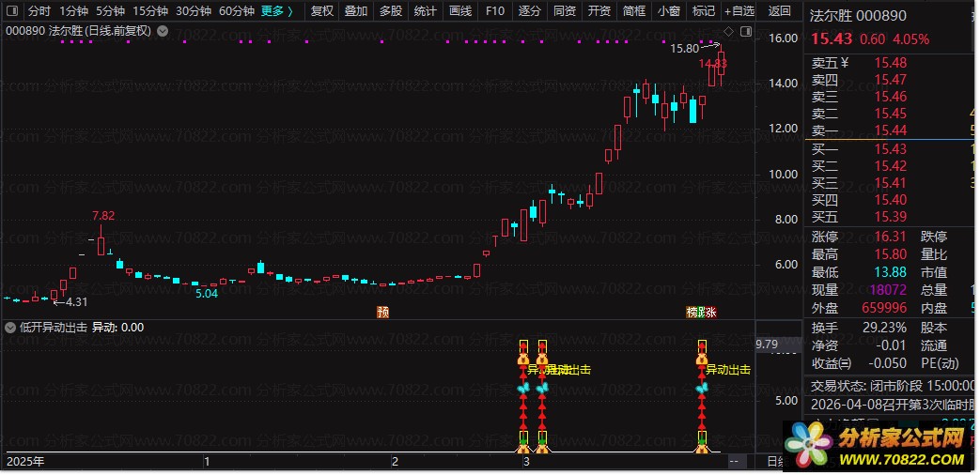The width and height of the screenshot is (980, 475).
Task: Select the 5分钟 period tab
Action: point(111,10)
